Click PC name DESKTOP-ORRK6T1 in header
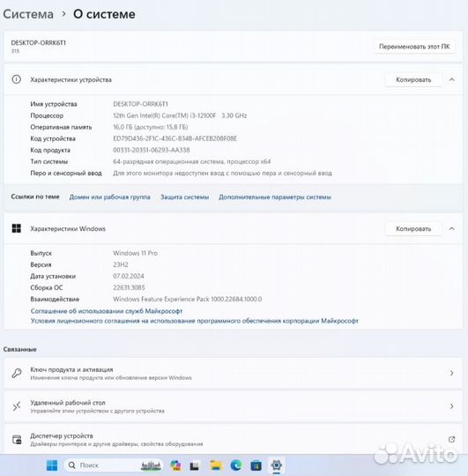The height and width of the screenshot is (476, 468). [39, 43]
